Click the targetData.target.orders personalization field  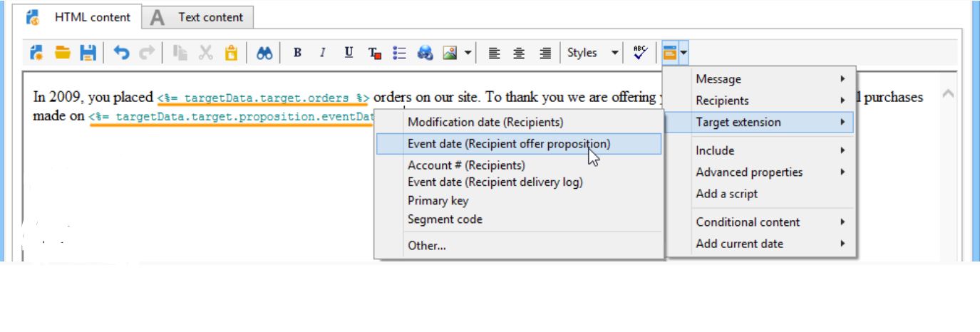(263, 98)
